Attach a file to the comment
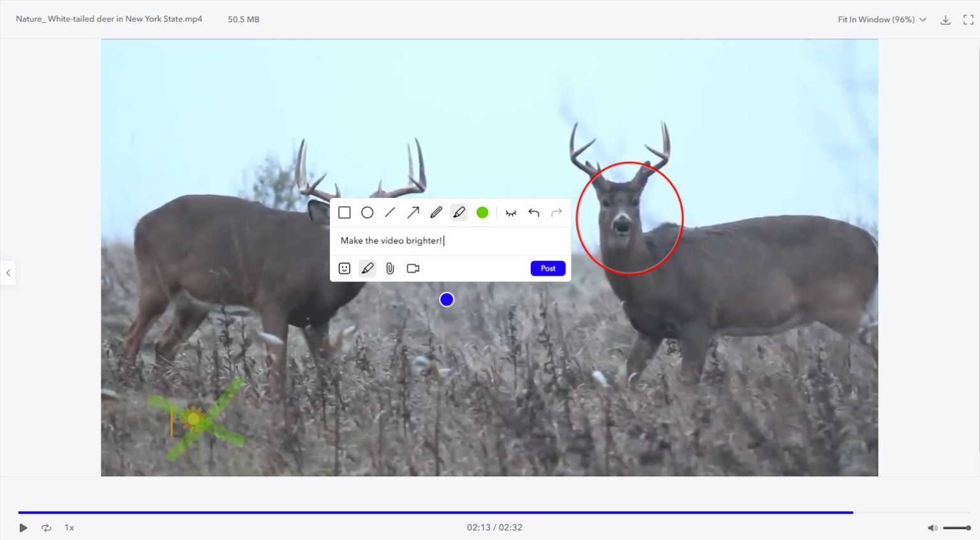This screenshot has height=540, width=980. coord(390,268)
